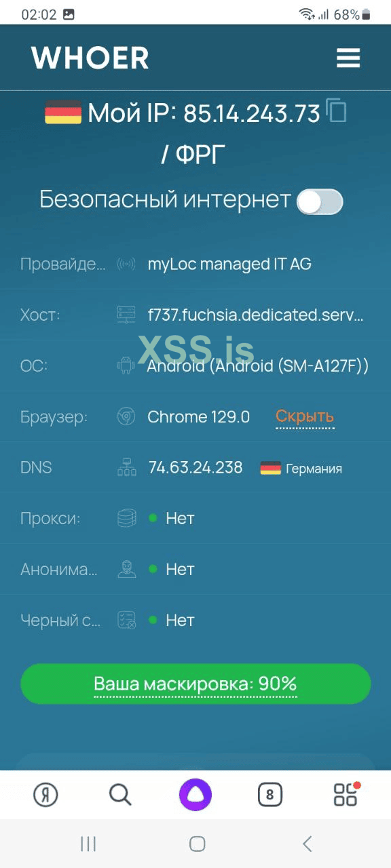391x868 pixels.
Task: Open Yandex Alice assistant
Action: 195,793
